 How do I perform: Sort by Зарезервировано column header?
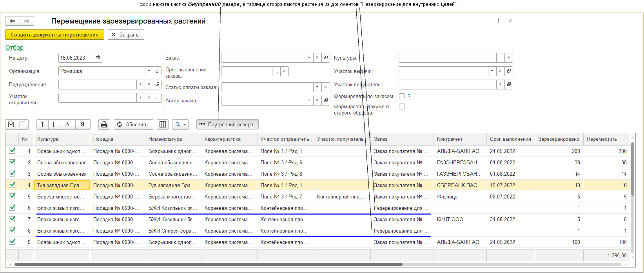coord(559,139)
